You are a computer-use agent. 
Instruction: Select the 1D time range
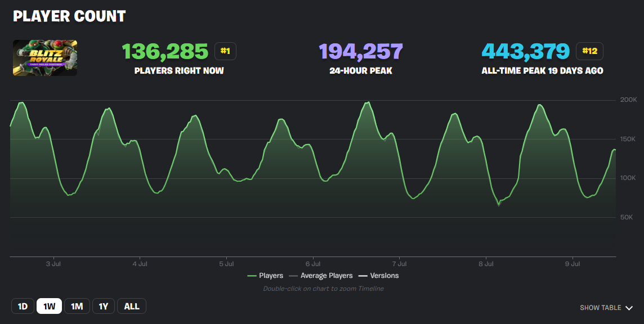click(23, 306)
